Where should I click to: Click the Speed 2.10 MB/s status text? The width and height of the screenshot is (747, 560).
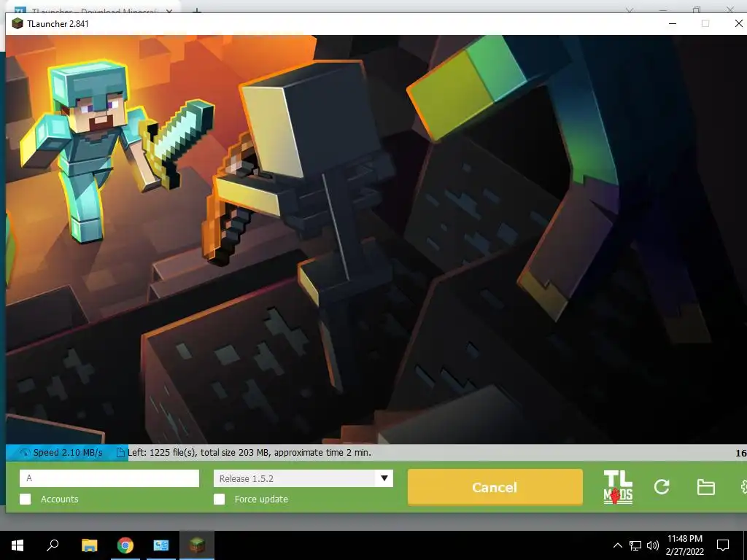point(68,452)
